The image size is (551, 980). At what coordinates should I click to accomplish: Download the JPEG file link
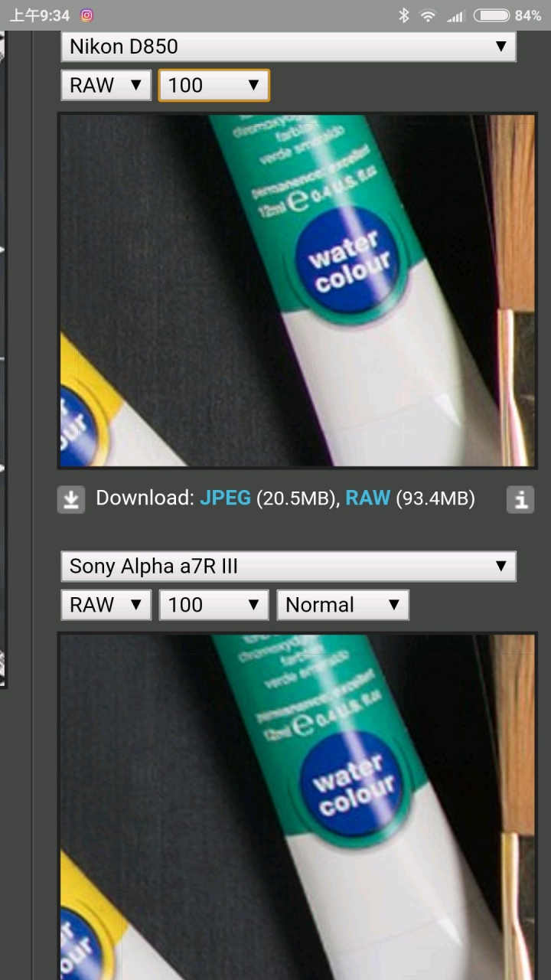(225, 498)
